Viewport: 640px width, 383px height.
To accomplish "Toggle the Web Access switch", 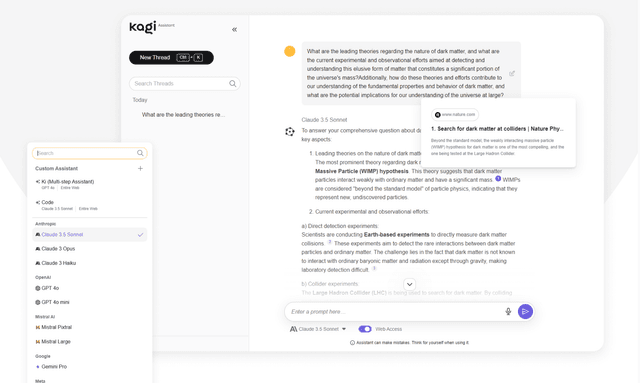I will tap(365, 329).
